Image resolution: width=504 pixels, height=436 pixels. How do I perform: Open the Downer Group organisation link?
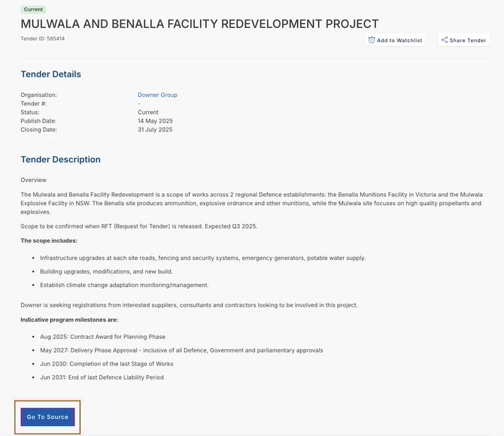click(x=157, y=95)
